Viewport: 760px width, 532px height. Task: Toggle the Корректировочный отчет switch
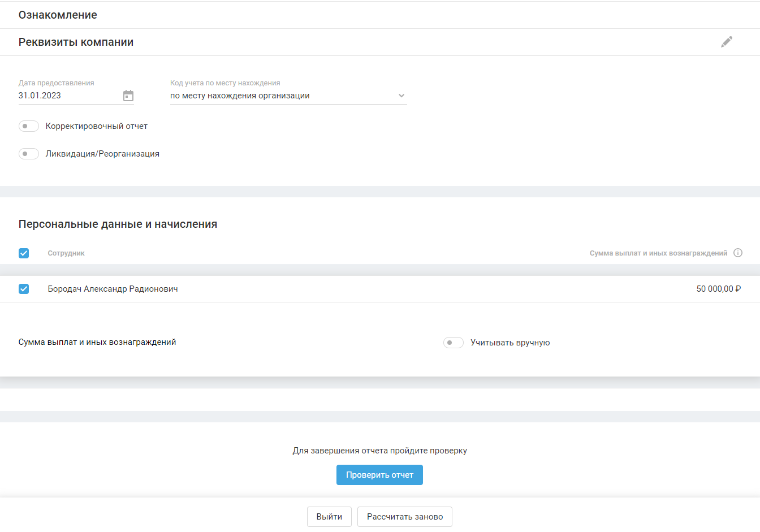click(29, 126)
